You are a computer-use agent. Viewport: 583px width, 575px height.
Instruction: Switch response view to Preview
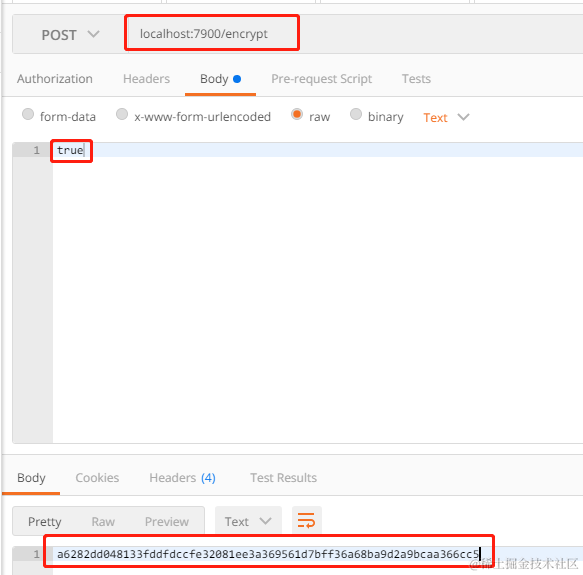pos(167,521)
